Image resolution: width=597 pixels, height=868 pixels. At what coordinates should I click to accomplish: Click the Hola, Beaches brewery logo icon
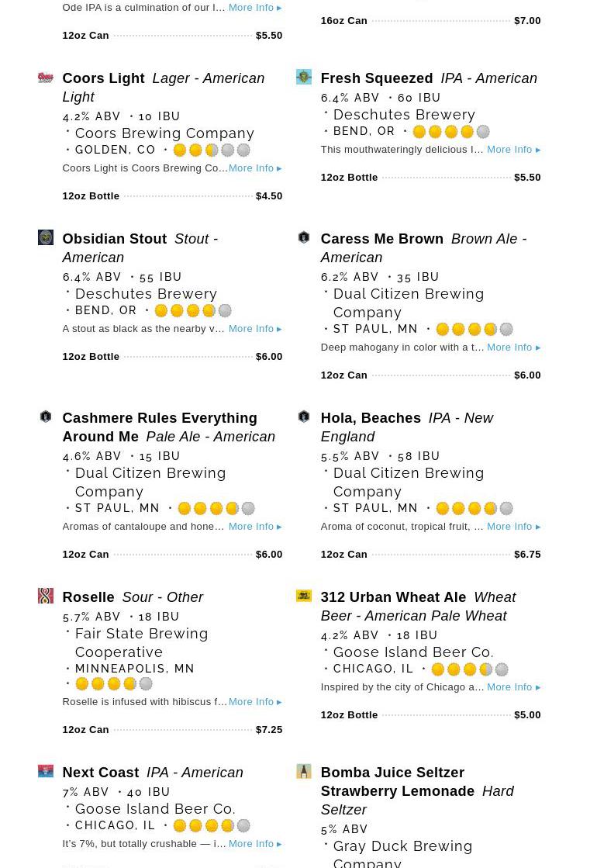[x=304, y=417]
